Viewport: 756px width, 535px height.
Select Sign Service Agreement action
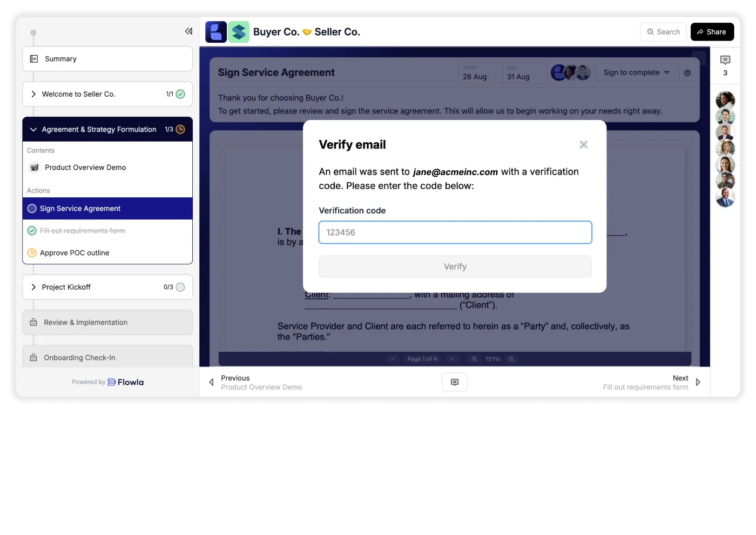(107, 209)
